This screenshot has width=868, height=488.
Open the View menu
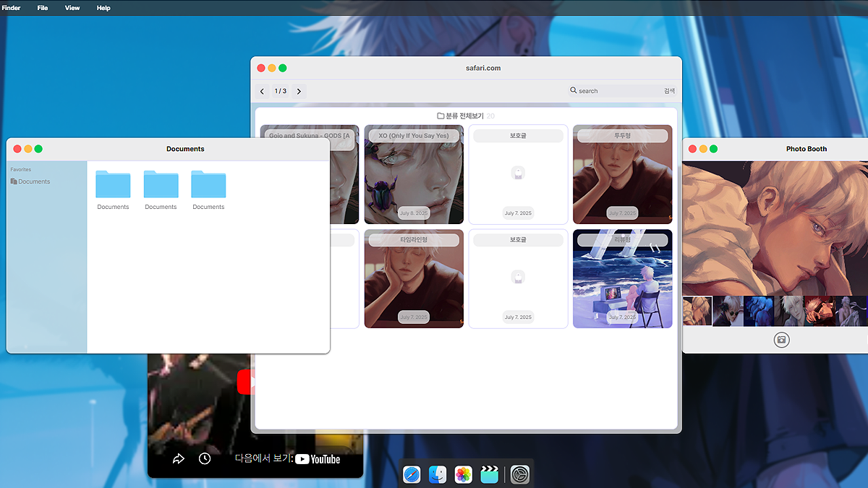coord(72,8)
